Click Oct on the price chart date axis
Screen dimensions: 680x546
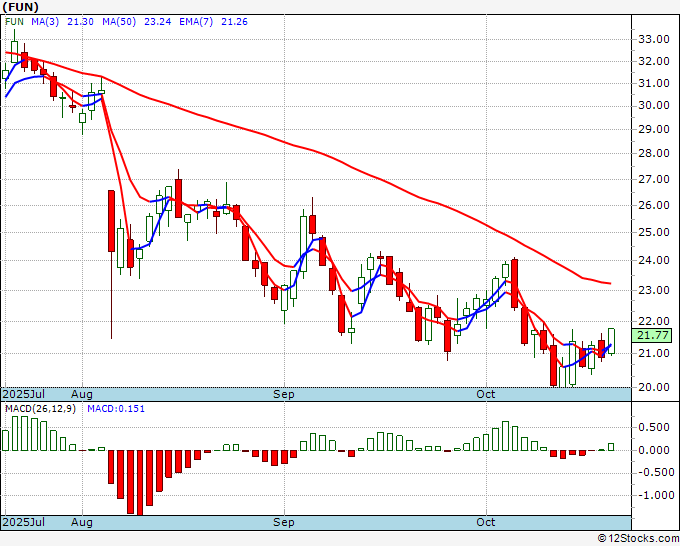click(486, 394)
